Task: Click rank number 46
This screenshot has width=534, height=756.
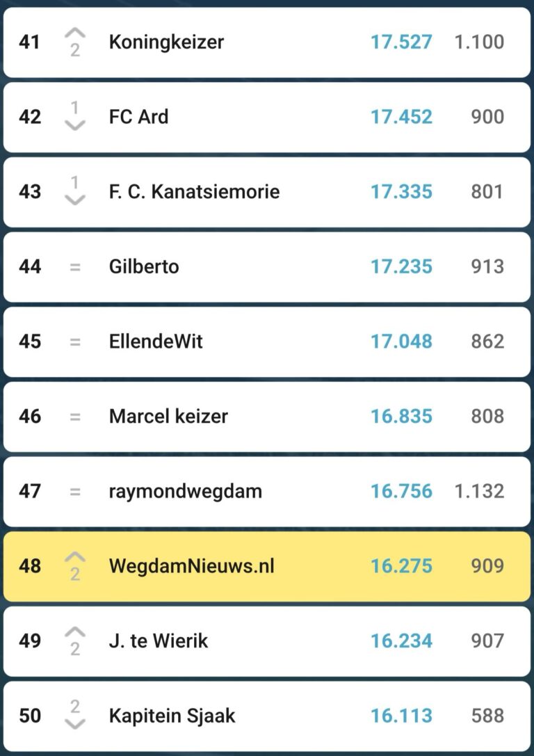Action: 30,417
